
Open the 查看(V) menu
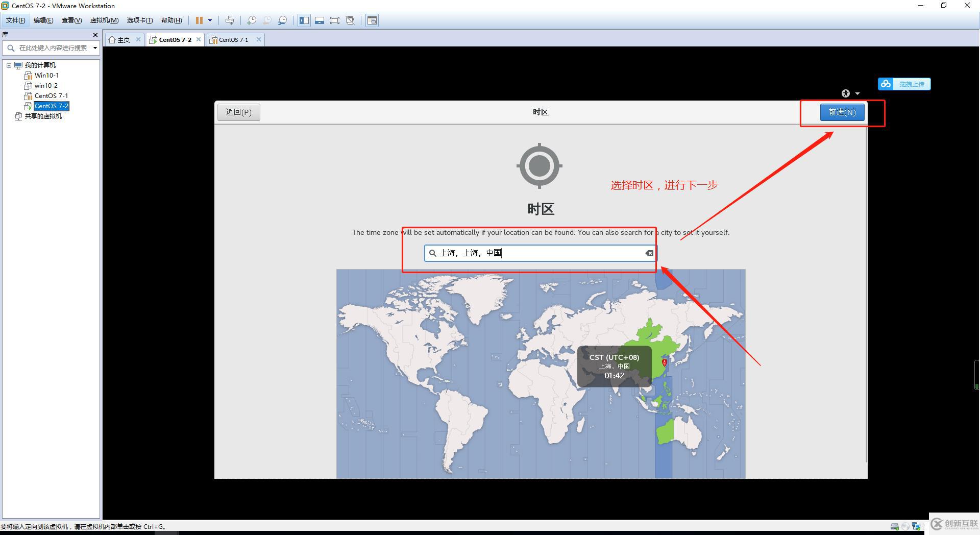tap(71, 20)
